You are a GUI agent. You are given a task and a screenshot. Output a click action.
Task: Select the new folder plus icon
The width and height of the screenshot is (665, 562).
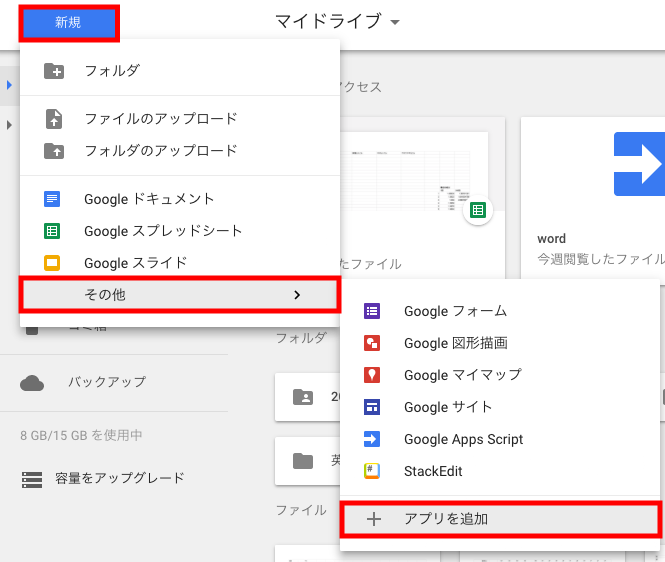tap(54, 71)
